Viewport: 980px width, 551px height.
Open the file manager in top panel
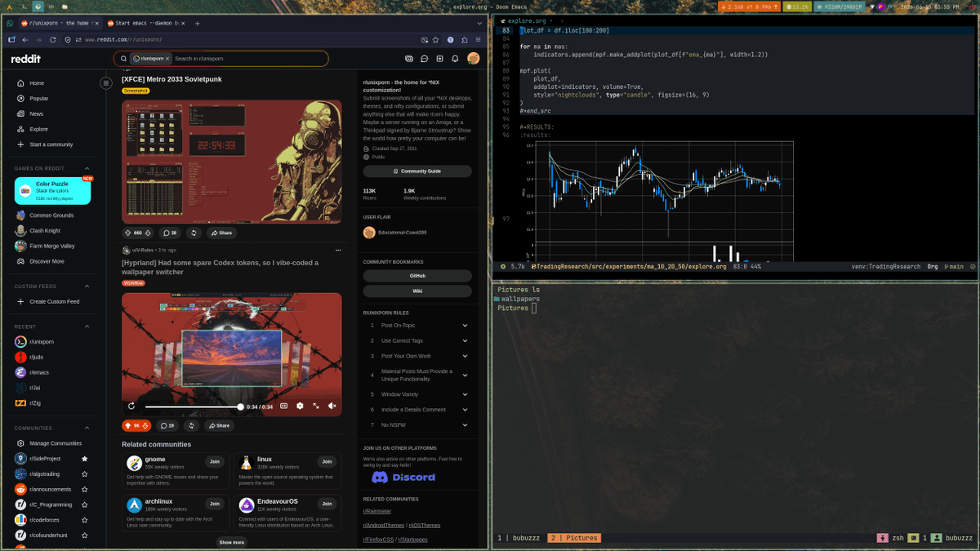pos(65,7)
